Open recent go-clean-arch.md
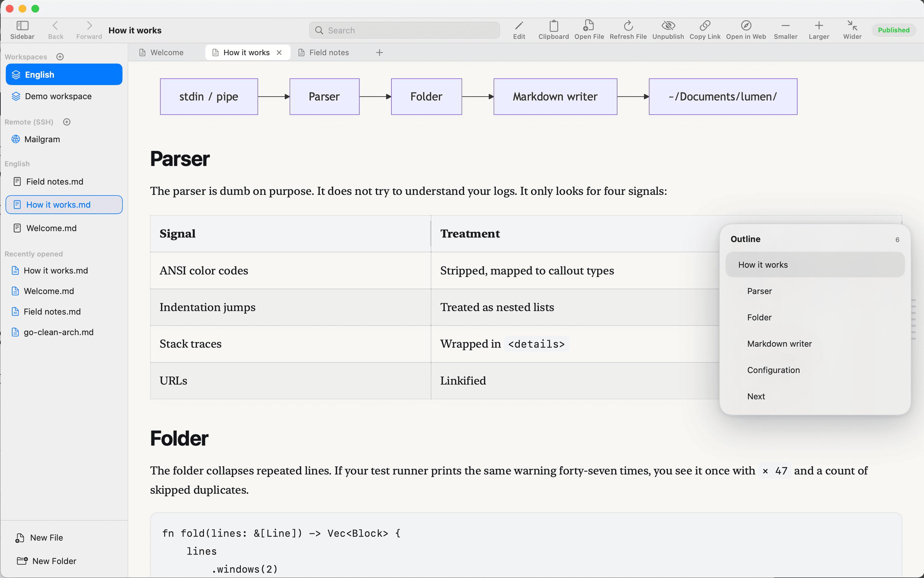This screenshot has width=924, height=578. click(x=64, y=332)
